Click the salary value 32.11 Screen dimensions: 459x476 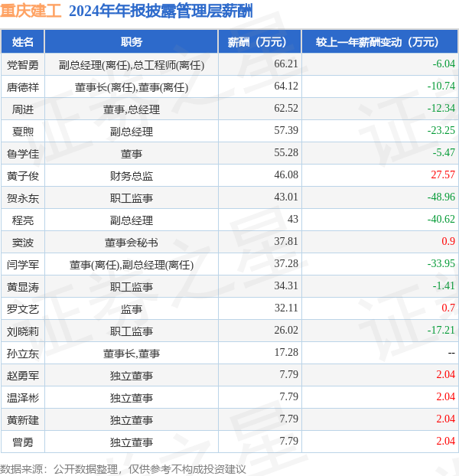point(286,308)
